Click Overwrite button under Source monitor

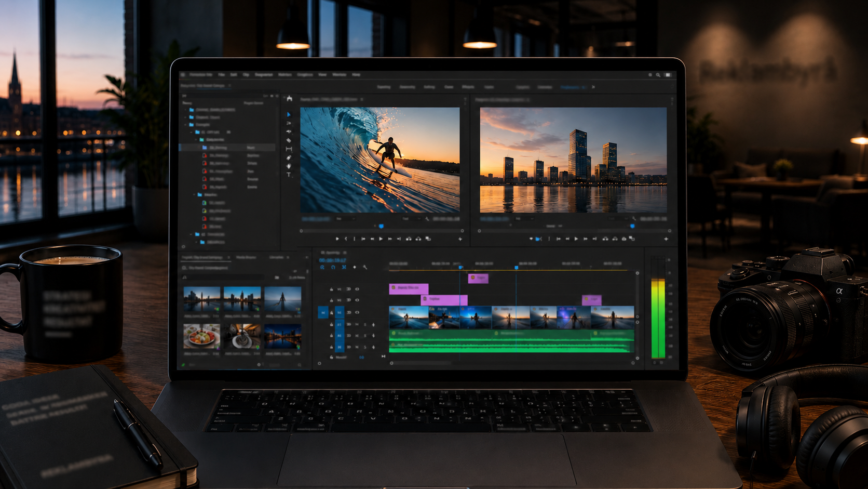point(418,239)
